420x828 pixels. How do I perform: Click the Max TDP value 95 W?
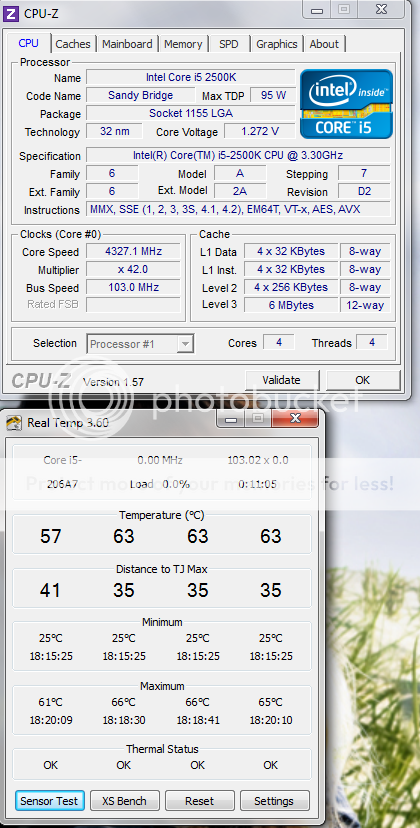(273, 95)
